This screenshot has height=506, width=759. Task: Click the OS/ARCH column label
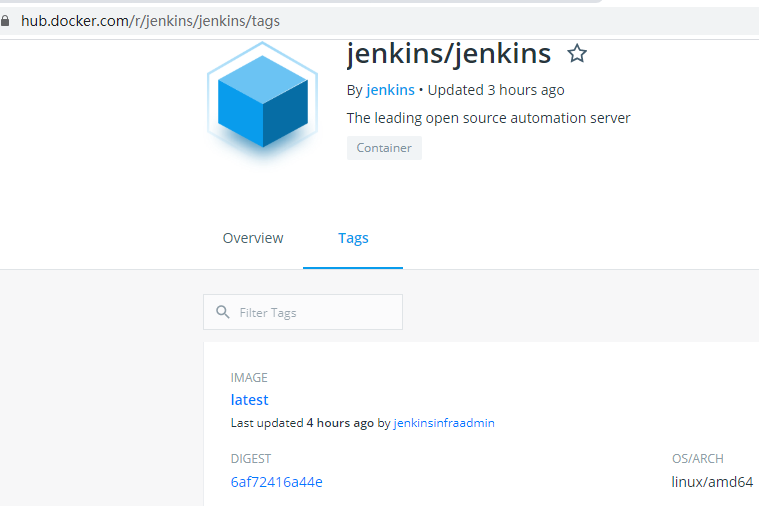coord(698,459)
